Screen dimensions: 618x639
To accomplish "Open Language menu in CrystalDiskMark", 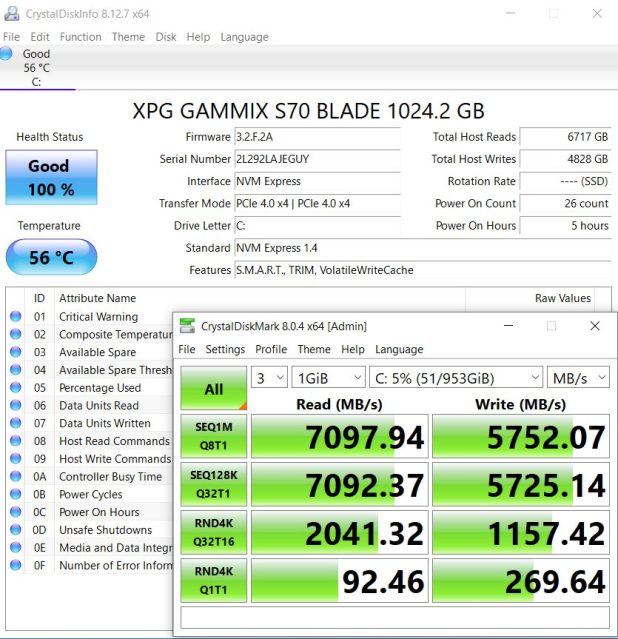I will pos(399,349).
